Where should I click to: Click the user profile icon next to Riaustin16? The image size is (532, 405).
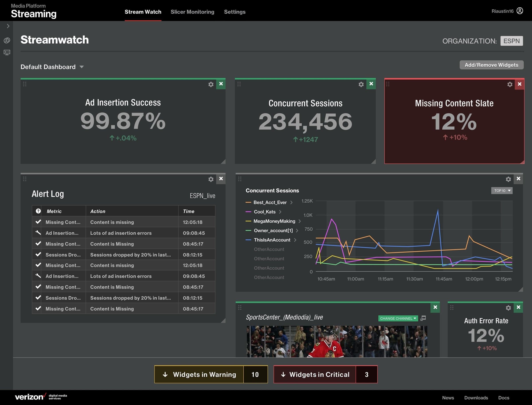pos(520,11)
